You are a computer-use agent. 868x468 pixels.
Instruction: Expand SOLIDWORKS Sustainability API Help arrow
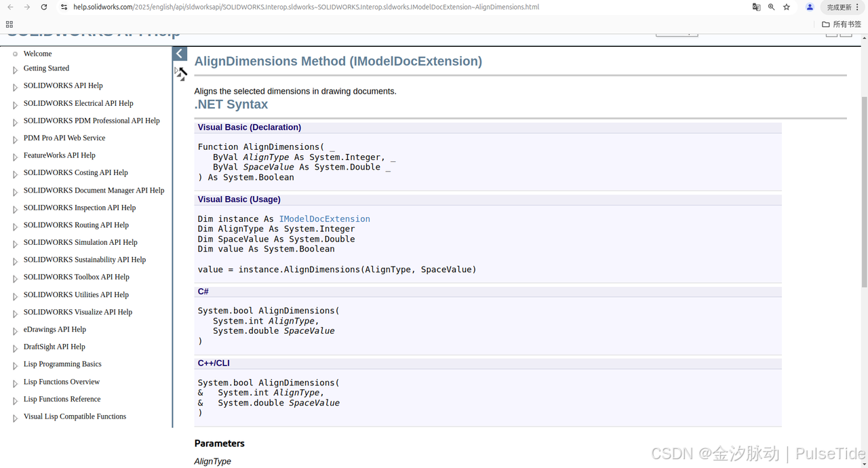click(x=15, y=261)
